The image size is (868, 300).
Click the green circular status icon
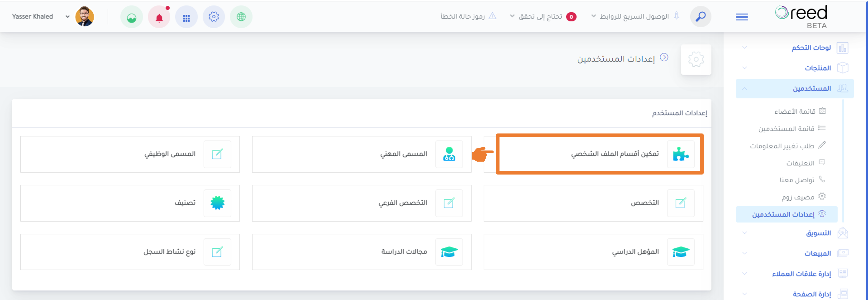point(132,17)
